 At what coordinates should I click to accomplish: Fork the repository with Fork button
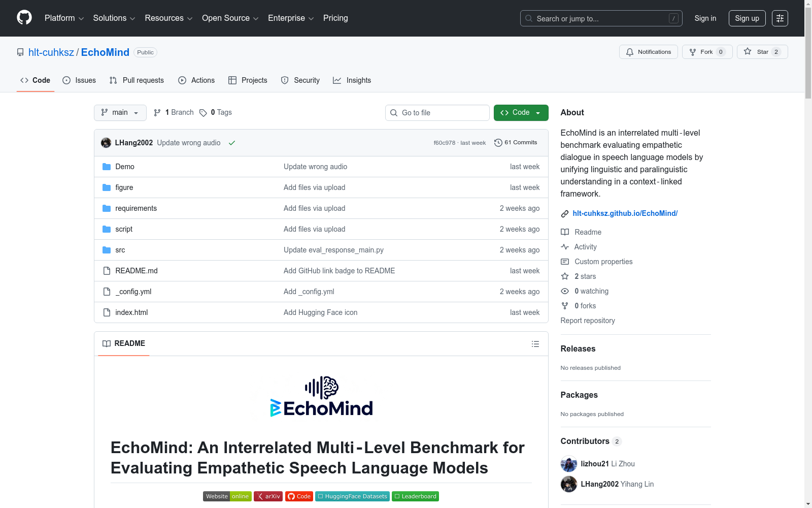[707, 52]
